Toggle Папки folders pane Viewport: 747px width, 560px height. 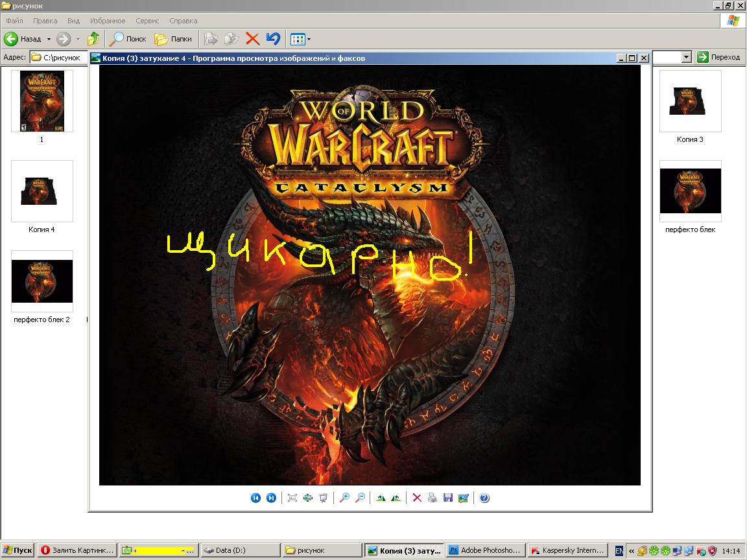173,39
